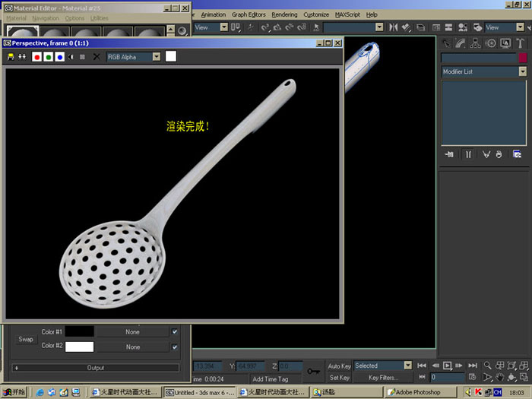Screen dimensions: 532x399
Task: Click Make Unique in modifier stack
Action: point(486,154)
